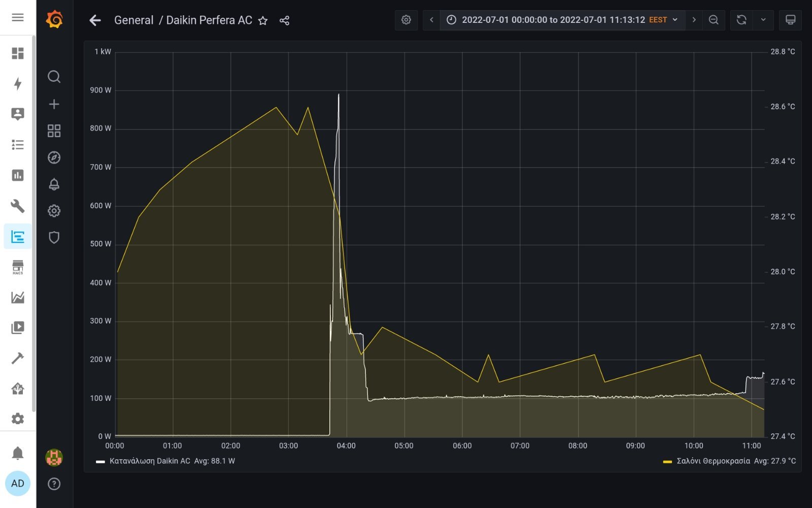Open Grafana Explore compass
Image resolution: width=812 pixels, height=508 pixels.
[x=54, y=157]
